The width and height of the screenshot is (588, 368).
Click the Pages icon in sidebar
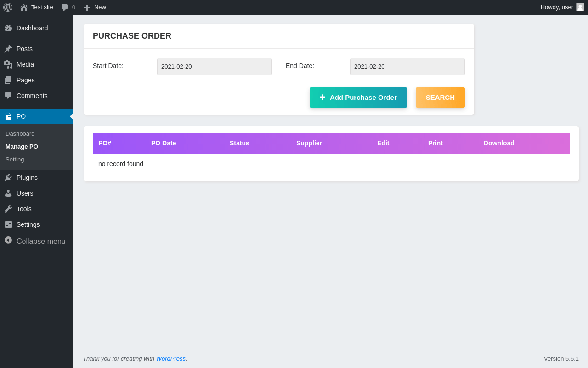pos(8,80)
